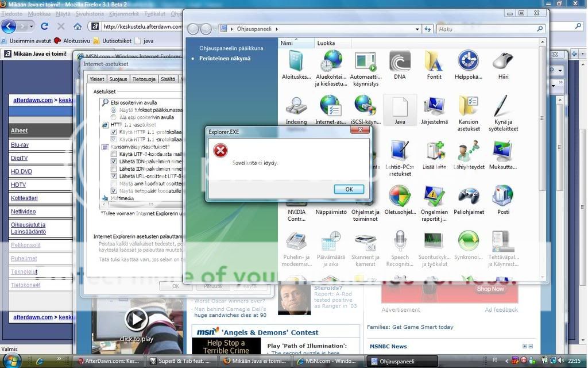Image resolution: width=588 pixels, height=368 pixels.
Task: Open the Muokkaa menu in Firefox
Action: [39, 14]
